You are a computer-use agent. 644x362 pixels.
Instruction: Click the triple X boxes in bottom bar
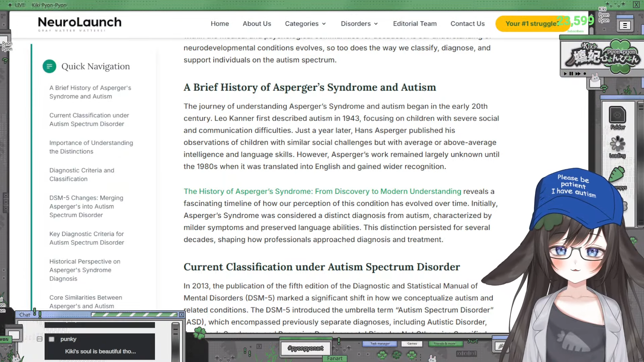pyautogui.click(x=466, y=353)
